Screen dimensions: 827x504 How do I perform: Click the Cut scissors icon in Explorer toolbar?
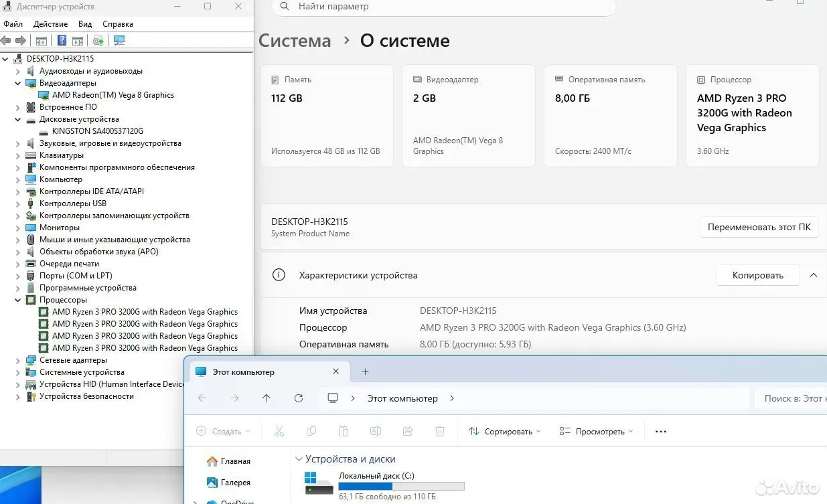[279, 432]
